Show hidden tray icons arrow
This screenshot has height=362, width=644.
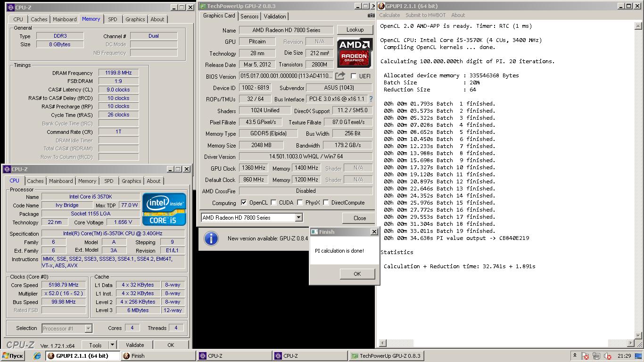(575, 356)
